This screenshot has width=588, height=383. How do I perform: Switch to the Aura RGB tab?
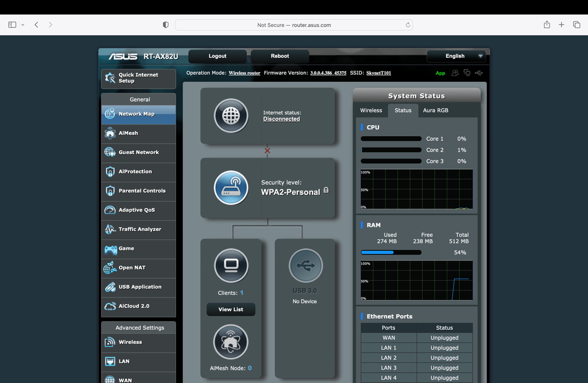[436, 110]
